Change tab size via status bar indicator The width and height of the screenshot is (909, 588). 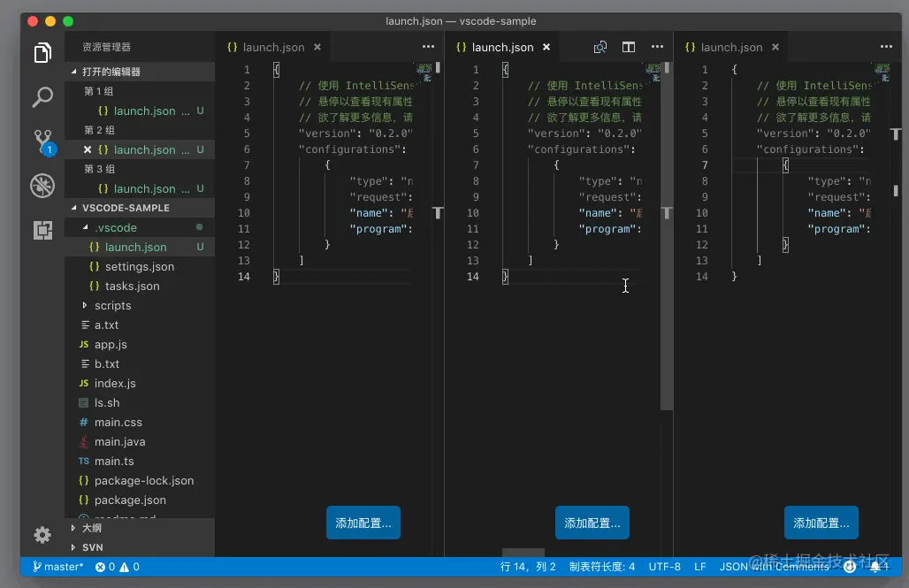602,567
